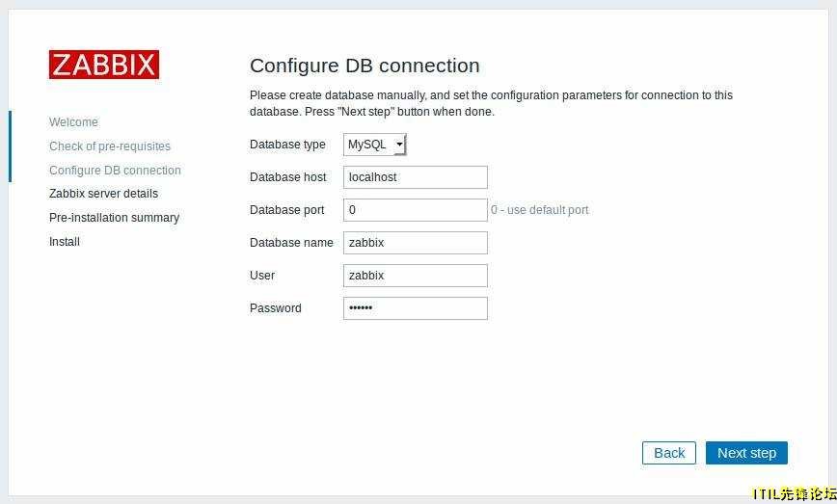Open the Database type dropdown
837x504 pixels.
(x=375, y=145)
